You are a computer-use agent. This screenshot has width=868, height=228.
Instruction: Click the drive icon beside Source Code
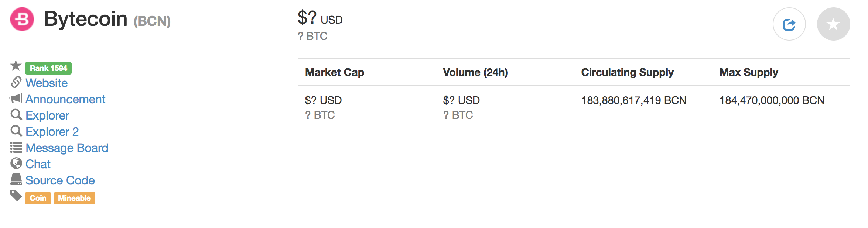click(16, 180)
